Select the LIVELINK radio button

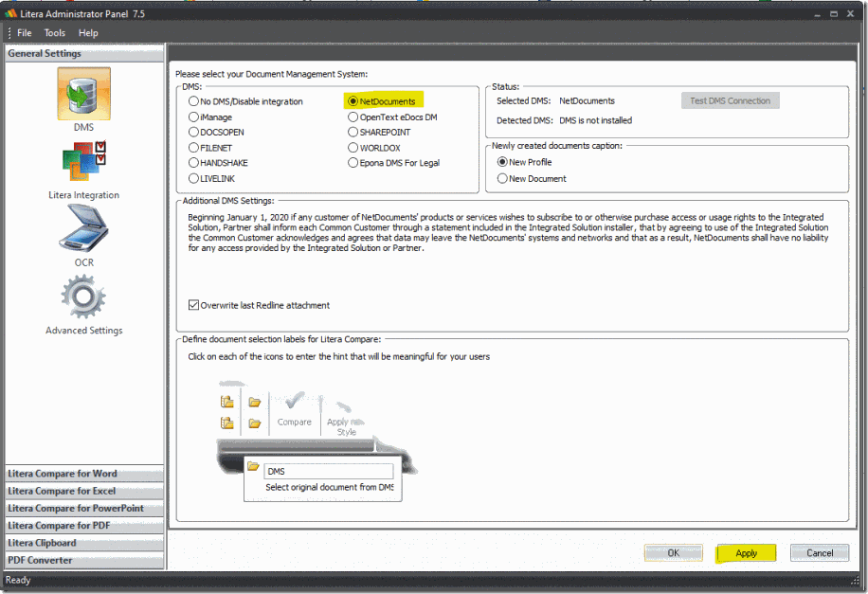click(x=193, y=178)
